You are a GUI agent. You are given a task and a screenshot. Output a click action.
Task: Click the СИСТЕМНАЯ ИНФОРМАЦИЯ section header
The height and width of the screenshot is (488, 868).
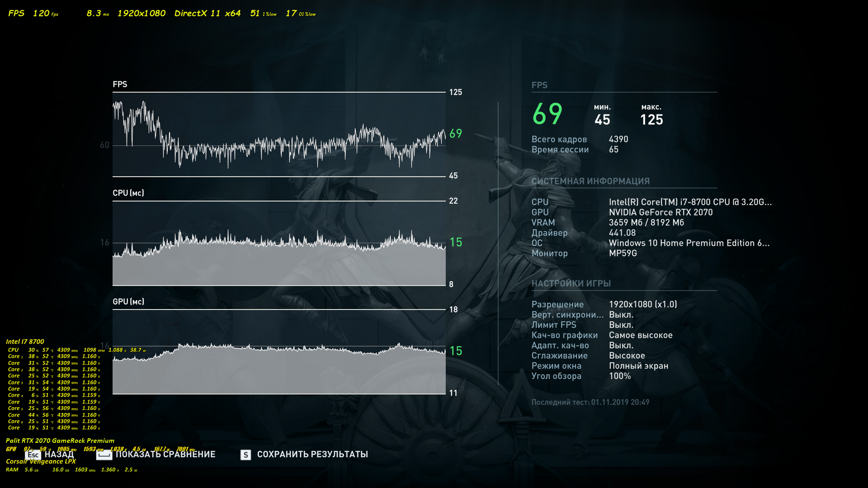[590, 181]
